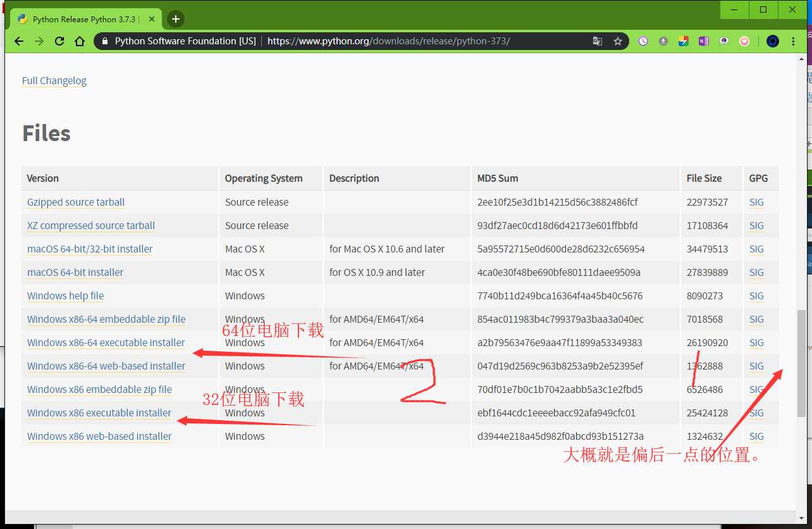Screen dimensions: 812x529
Task: Open SIG for x86 web-based installer
Action: click(x=756, y=437)
